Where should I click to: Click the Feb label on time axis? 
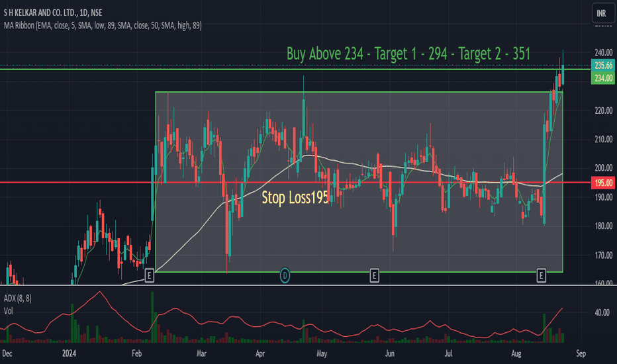point(136,353)
